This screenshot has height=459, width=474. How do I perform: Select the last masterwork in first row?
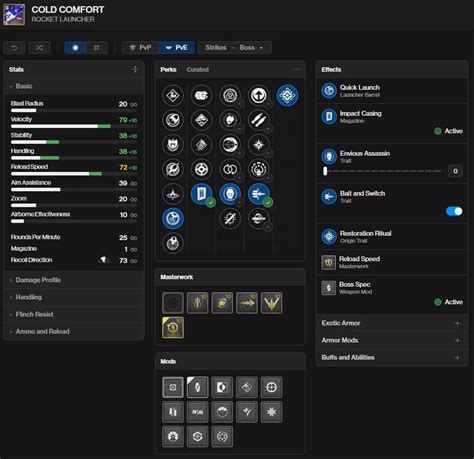click(x=271, y=303)
